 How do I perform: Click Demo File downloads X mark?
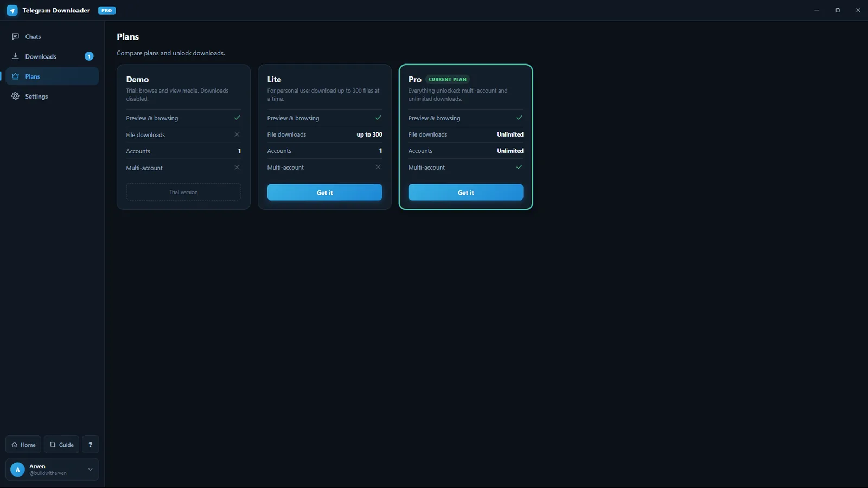[x=237, y=134]
